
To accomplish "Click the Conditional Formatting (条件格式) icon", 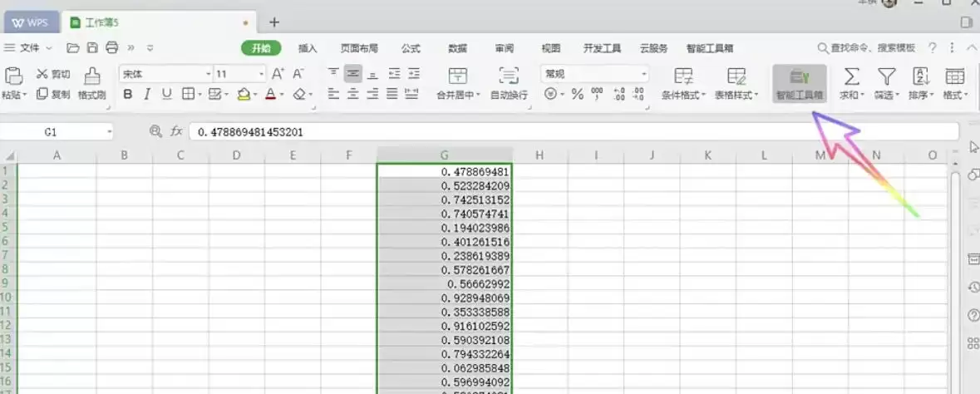I will pyautogui.click(x=683, y=76).
